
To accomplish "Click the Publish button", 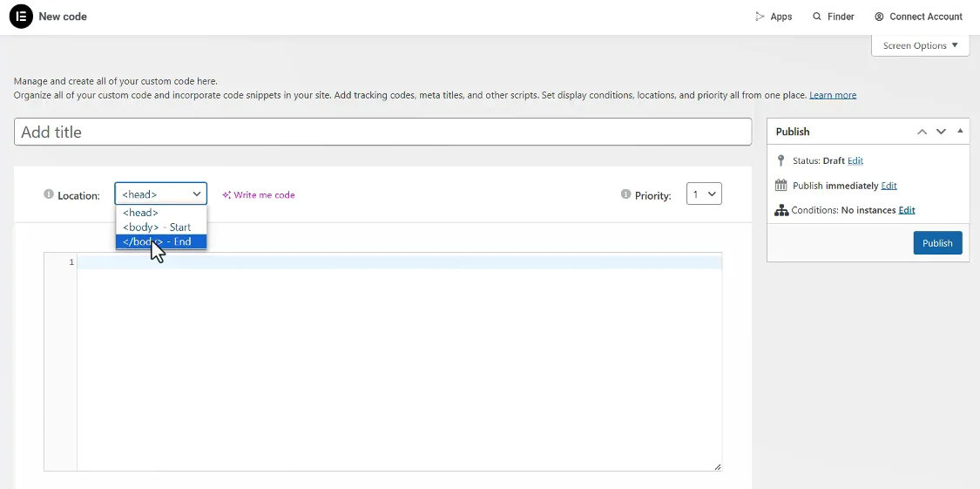I will [937, 243].
